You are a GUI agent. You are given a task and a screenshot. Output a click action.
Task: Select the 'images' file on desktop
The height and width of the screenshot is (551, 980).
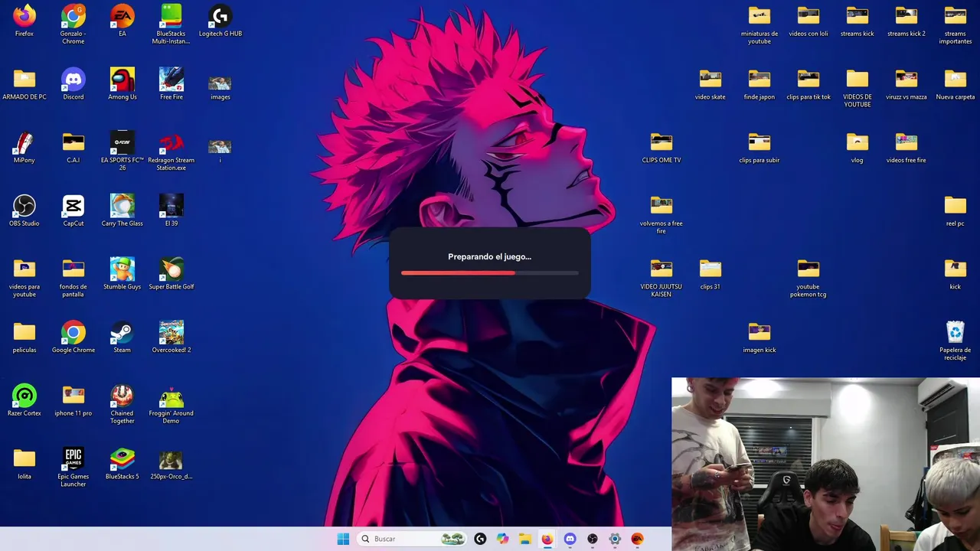click(220, 84)
